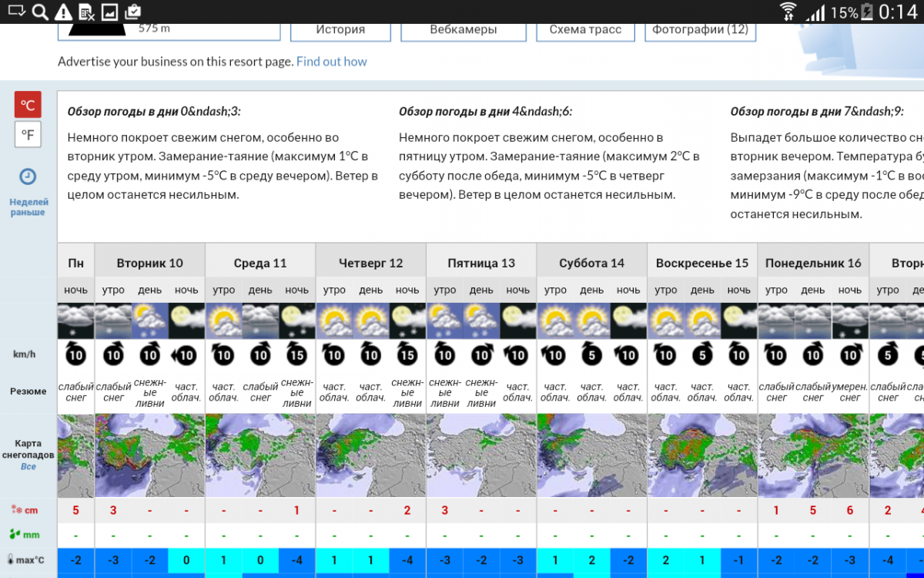Tap the Пятница 13 day header
Viewport: 924px width, 578px height.
[x=481, y=263]
